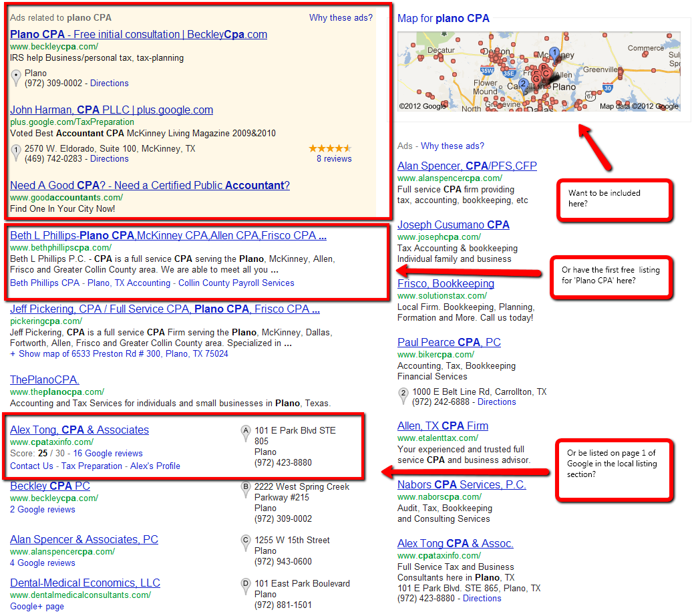Screen dimensions: 696x616
Task: View 4 Google reviews for Alan Spencer
Action: pos(43,563)
